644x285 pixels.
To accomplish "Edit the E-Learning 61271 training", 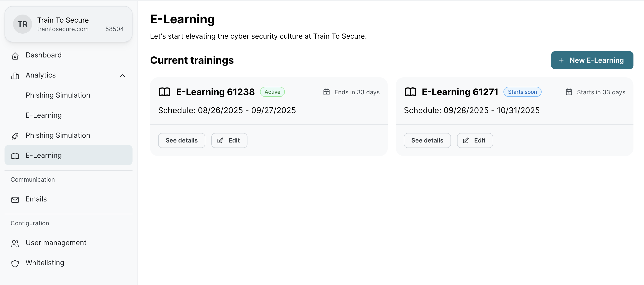I will tap(475, 140).
